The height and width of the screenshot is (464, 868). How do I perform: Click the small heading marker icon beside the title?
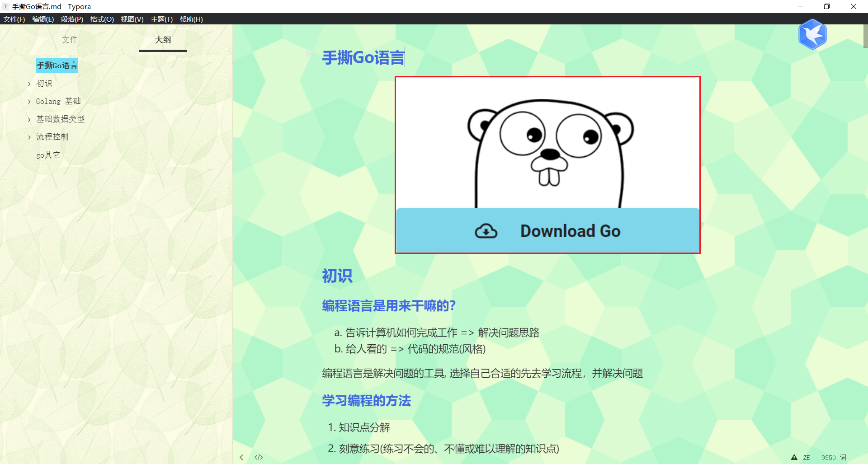point(310,54)
